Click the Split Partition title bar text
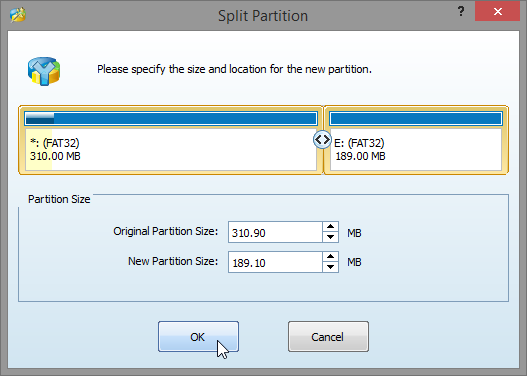The height and width of the screenshot is (376, 527). coord(263,16)
